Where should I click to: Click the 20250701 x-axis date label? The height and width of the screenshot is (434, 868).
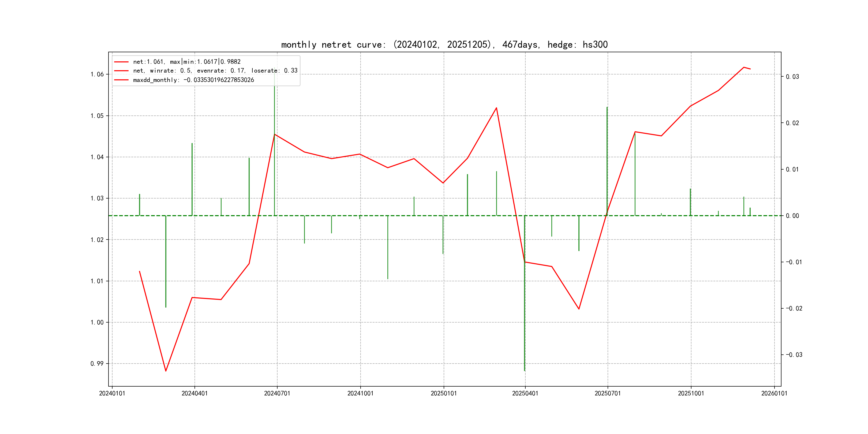608,394
